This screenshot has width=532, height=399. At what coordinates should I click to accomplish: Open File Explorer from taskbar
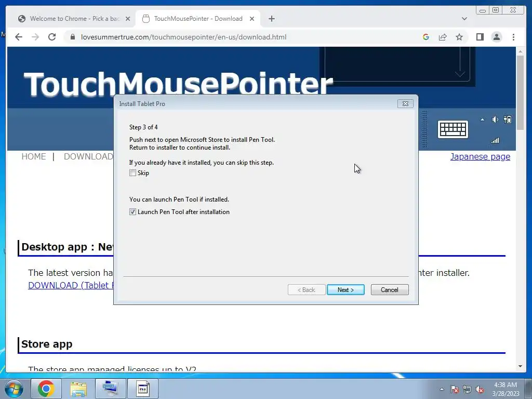(x=78, y=389)
